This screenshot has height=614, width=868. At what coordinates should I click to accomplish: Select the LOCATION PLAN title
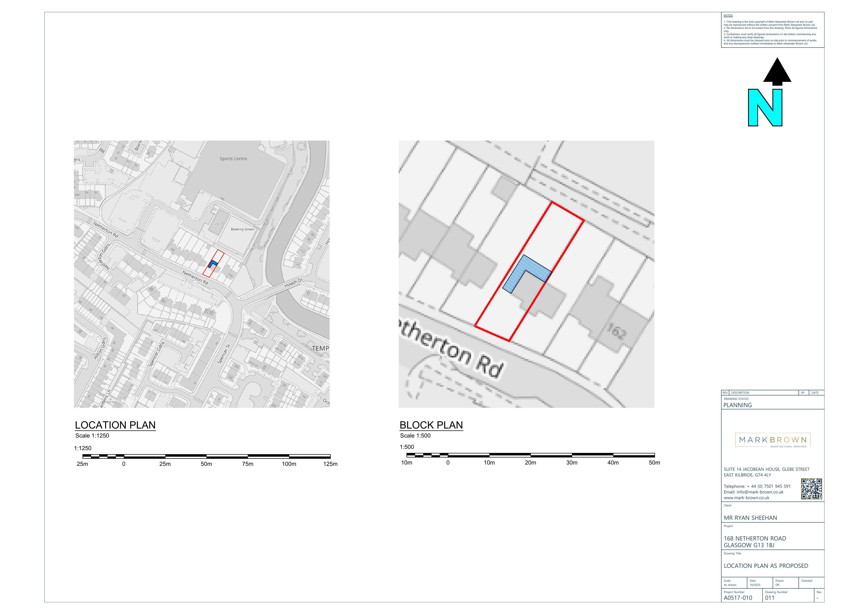115,425
